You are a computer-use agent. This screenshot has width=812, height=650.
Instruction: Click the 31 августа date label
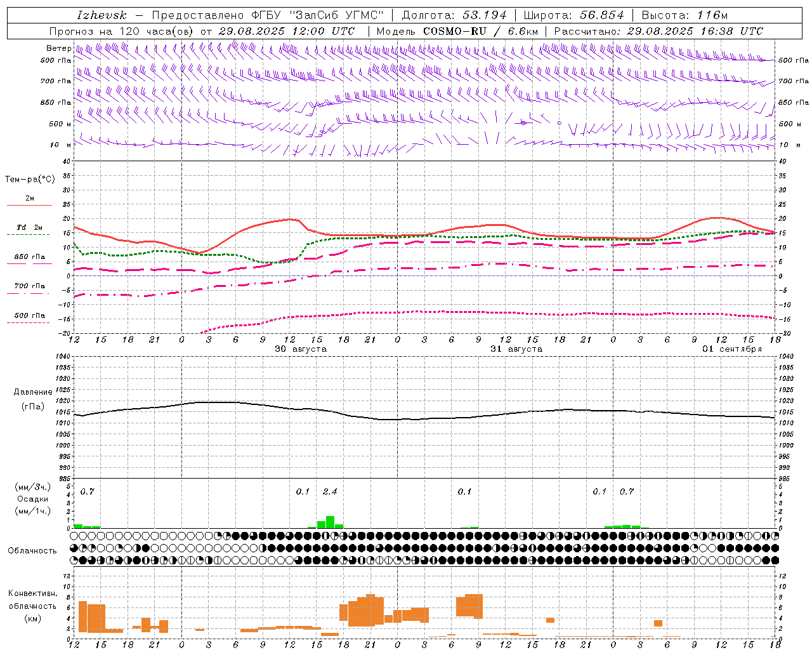(516, 349)
